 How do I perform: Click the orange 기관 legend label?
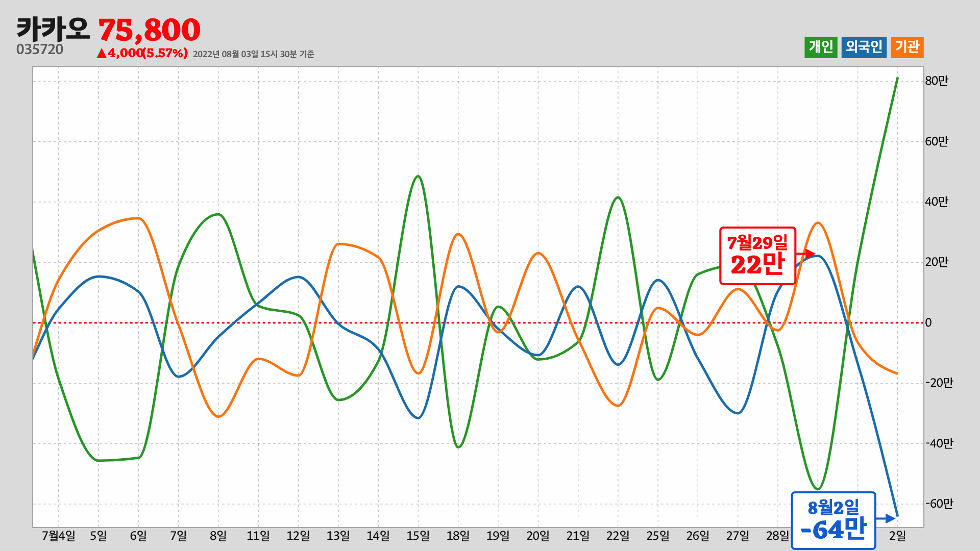(907, 47)
